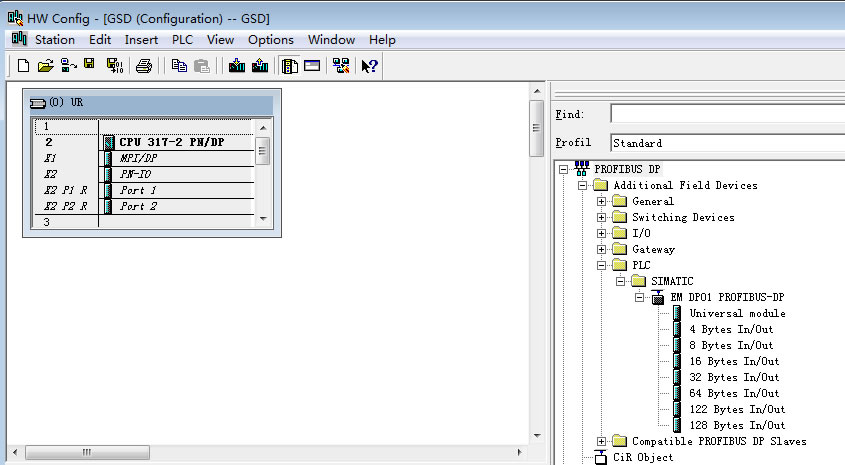Click the Save floppy disk icon
Image resolution: width=845 pixels, height=465 pixels.
coord(89,65)
